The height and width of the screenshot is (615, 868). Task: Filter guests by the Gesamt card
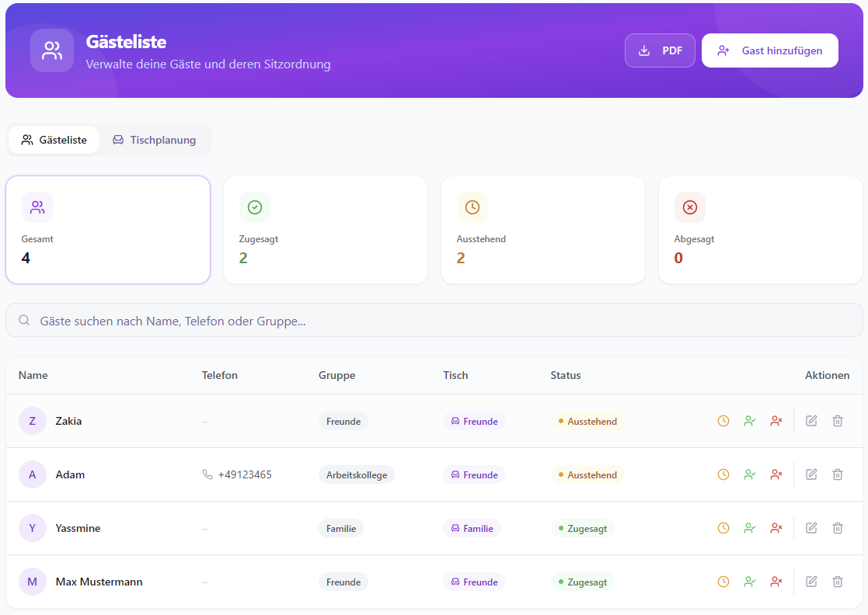pyautogui.click(x=108, y=230)
